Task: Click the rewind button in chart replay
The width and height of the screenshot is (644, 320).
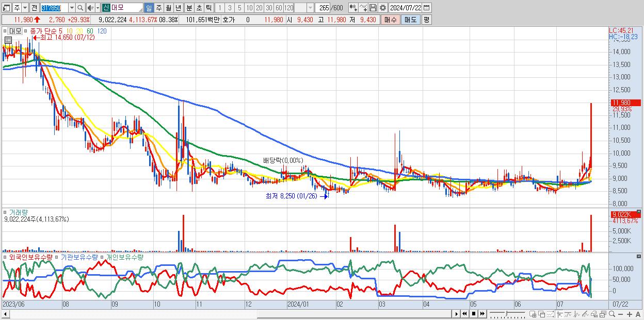Action: coord(464,314)
